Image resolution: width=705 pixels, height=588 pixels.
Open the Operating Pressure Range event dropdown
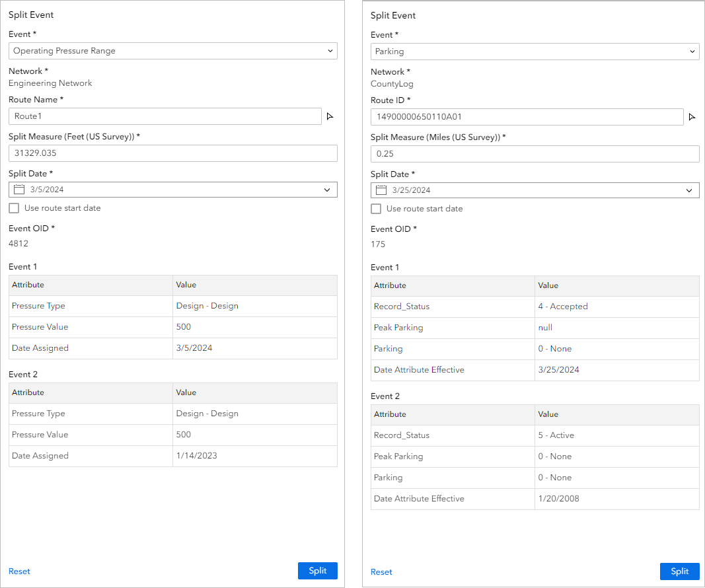pyautogui.click(x=172, y=51)
